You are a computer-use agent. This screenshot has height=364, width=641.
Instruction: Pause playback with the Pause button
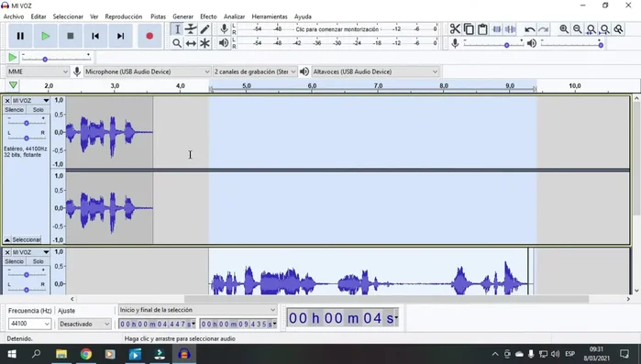coord(20,36)
